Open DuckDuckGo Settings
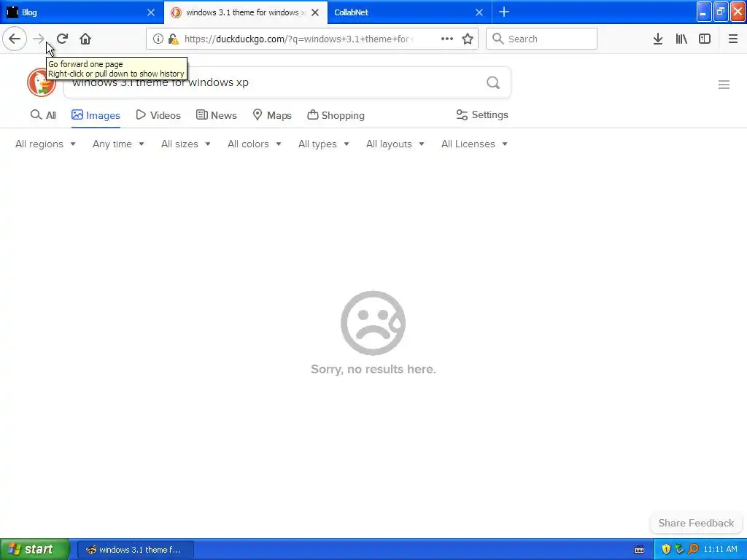This screenshot has height=560, width=747. pos(482,115)
